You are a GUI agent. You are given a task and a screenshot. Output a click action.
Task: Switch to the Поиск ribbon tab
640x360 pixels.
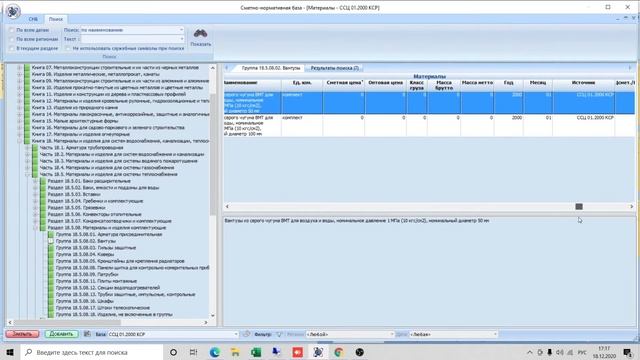tap(56, 19)
